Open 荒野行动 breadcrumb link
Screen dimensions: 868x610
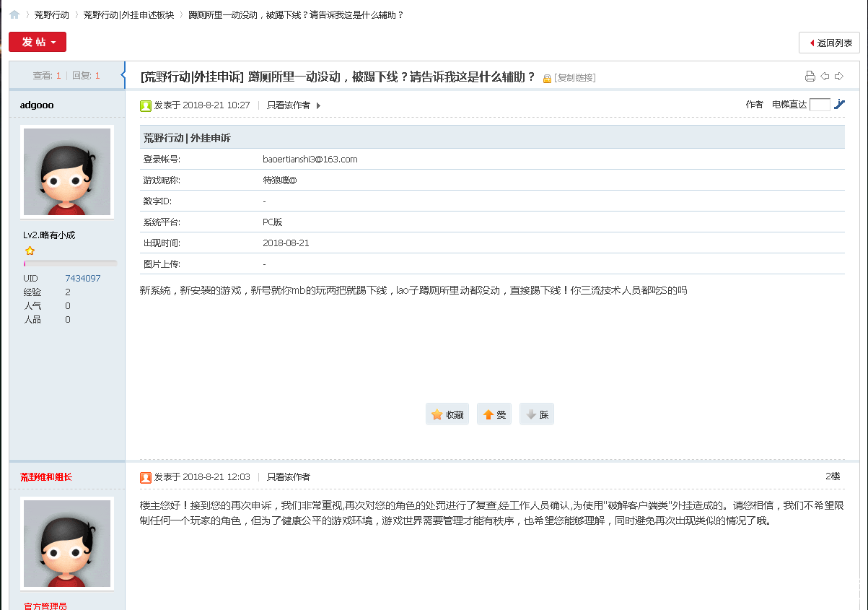(x=52, y=14)
